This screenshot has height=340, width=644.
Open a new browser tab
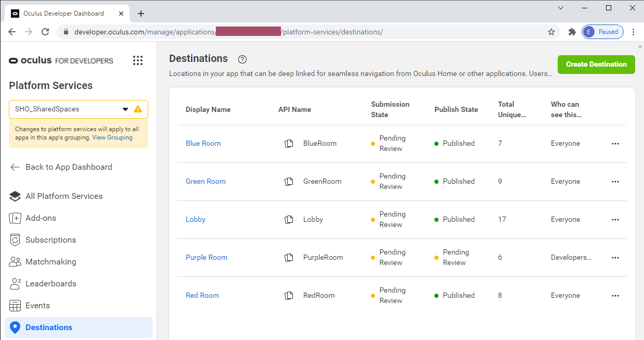(x=141, y=14)
